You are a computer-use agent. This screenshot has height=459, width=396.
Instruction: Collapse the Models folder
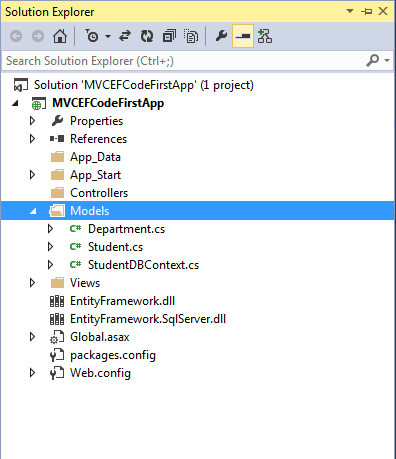point(33,211)
